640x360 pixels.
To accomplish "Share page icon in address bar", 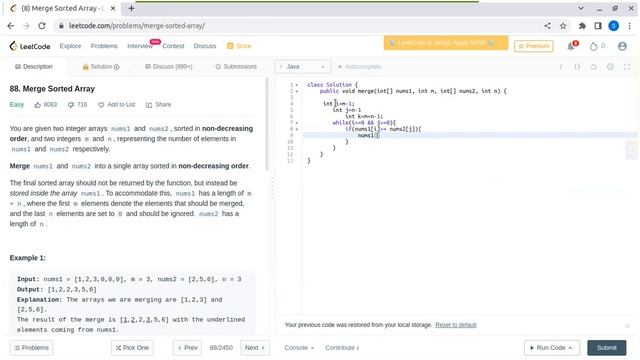I will click(x=547, y=26).
